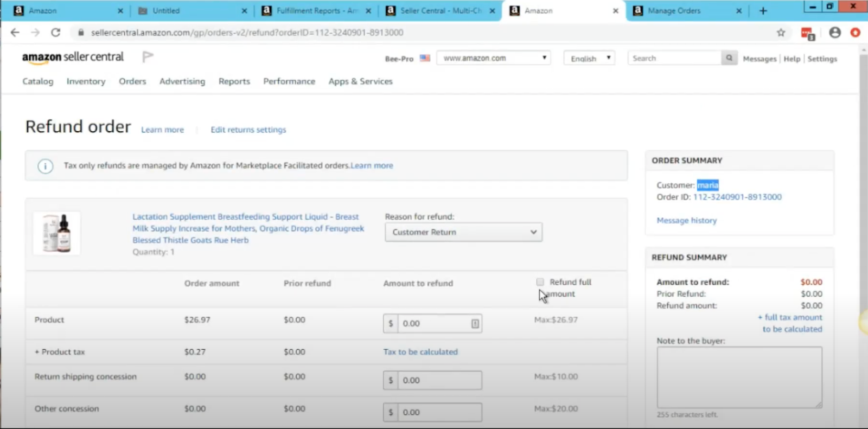The width and height of the screenshot is (868, 429).
Task: Open Message history link
Action: [x=687, y=221]
